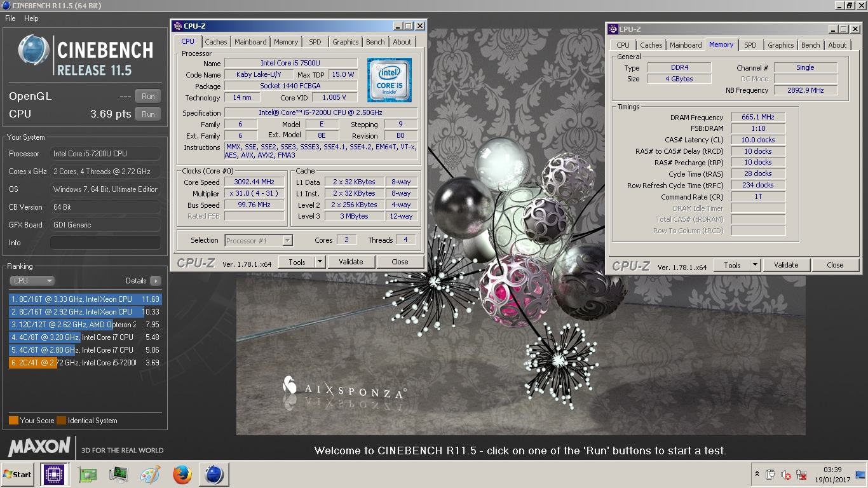
Task: Open SPD tab in the Memory CPU-Z window
Action: pyautogui.click(x=750, y=45)
